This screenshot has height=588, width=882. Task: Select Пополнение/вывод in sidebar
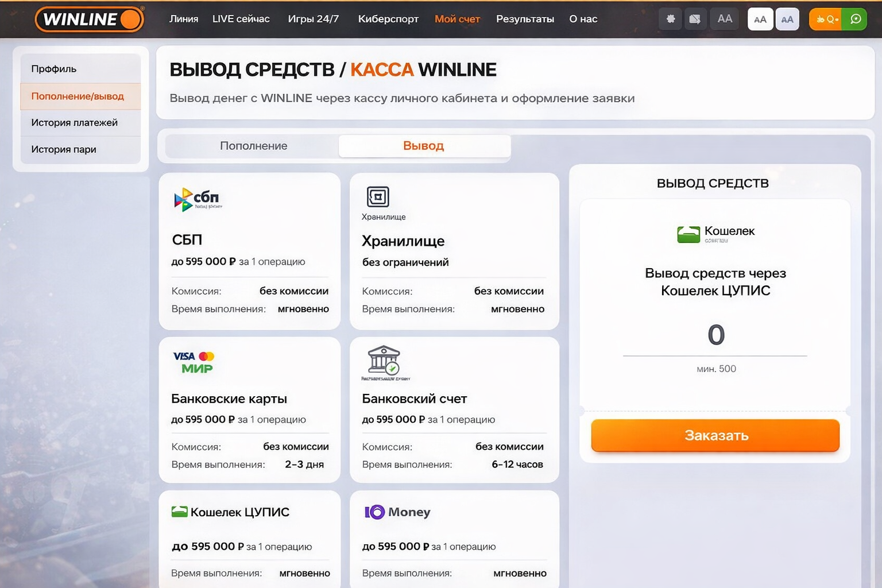pos(80,96)
